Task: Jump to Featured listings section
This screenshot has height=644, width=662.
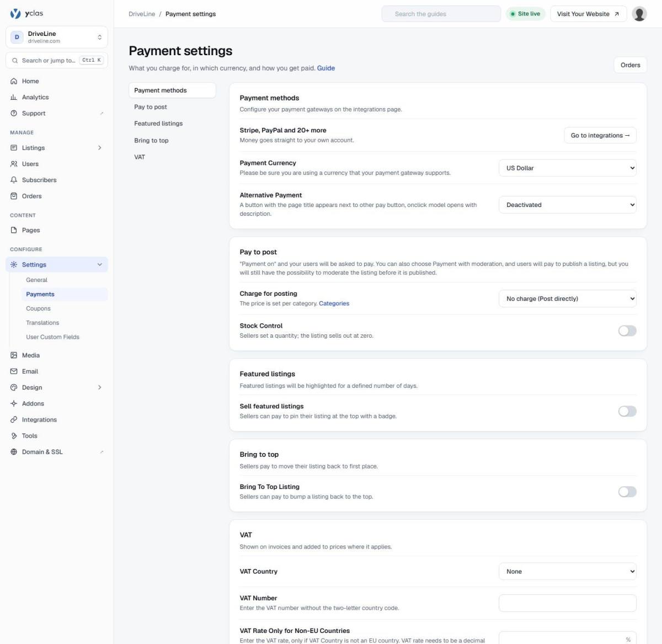Action: click(x=172, y=124)
